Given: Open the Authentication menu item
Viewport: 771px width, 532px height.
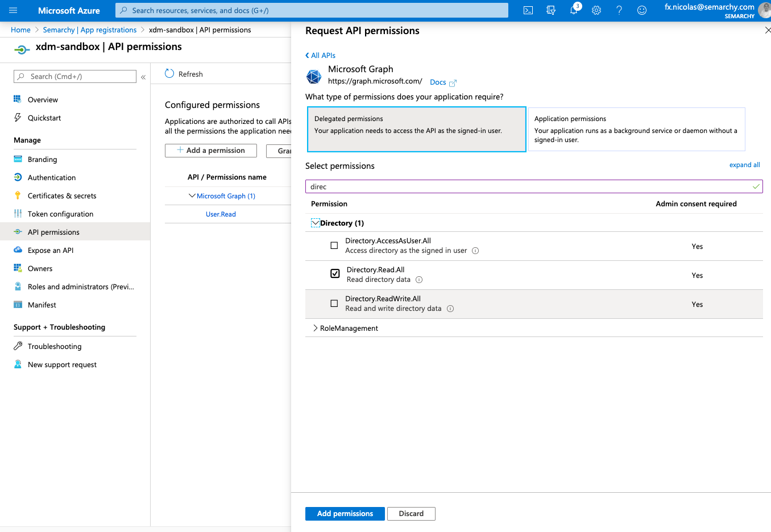Looking at the screenshot, I should (75, 177).
